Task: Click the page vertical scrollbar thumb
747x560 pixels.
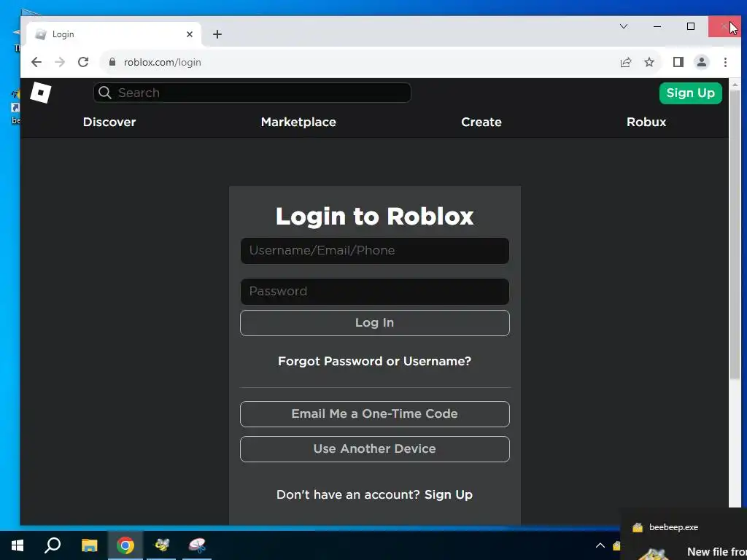Action: [x=735, y=236]
